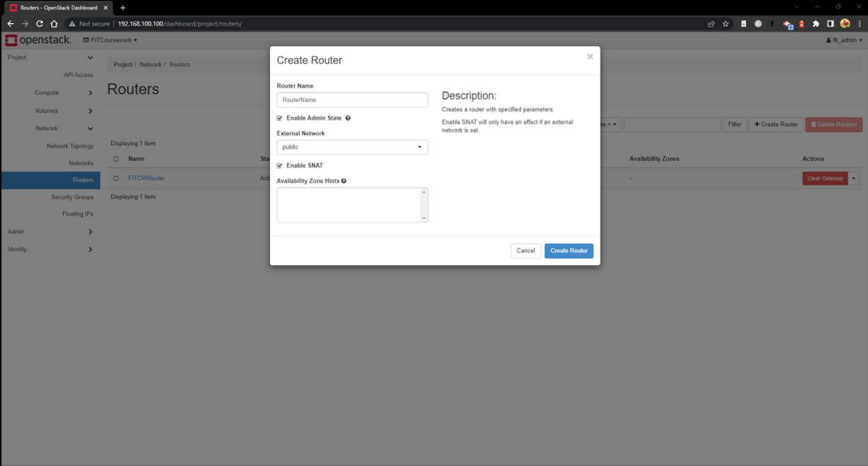This screenshot has width=868, height=466.
Task: Open the FITCoursework project dropdown
Action: [109, 40]
